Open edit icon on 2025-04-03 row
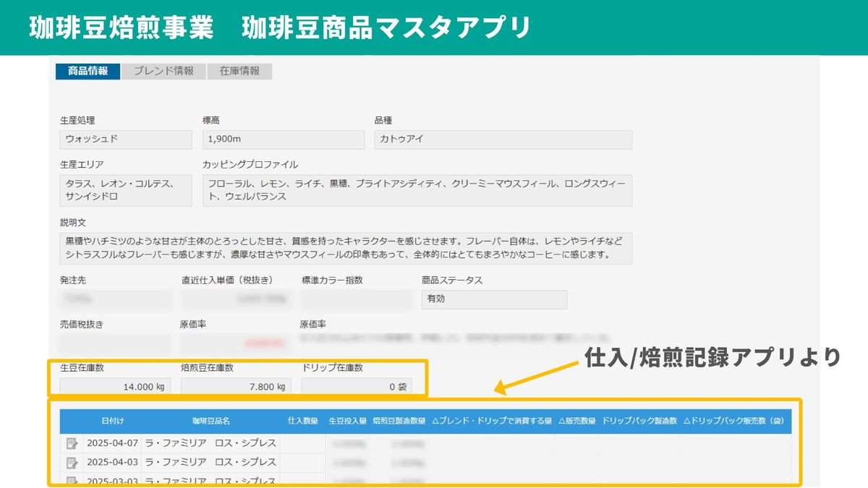The width and height of the screenshot is (868, 488). point(72,463)
